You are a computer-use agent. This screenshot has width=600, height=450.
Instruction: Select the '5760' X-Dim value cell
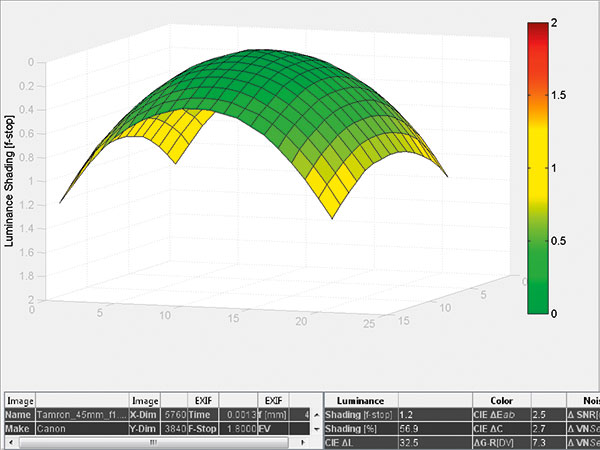point(174,415)
